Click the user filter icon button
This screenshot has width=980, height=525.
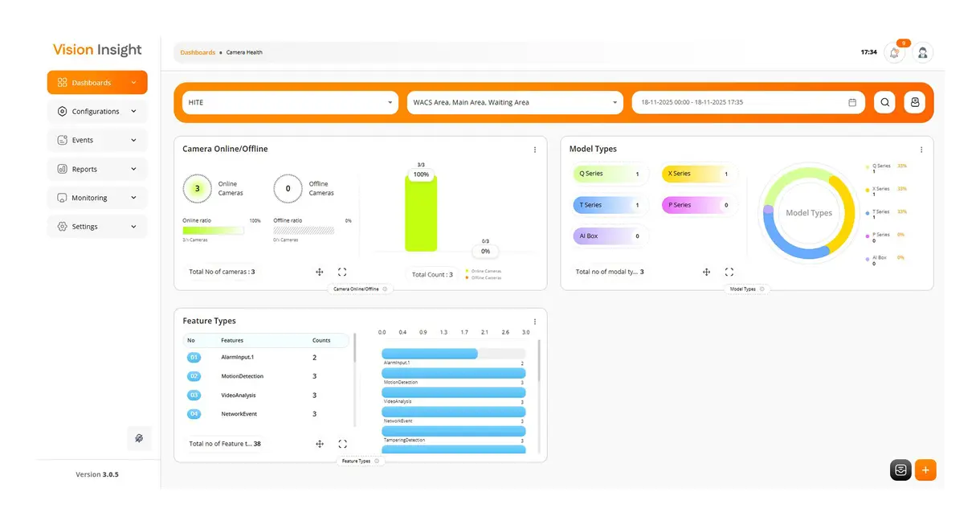pos(914,102)
